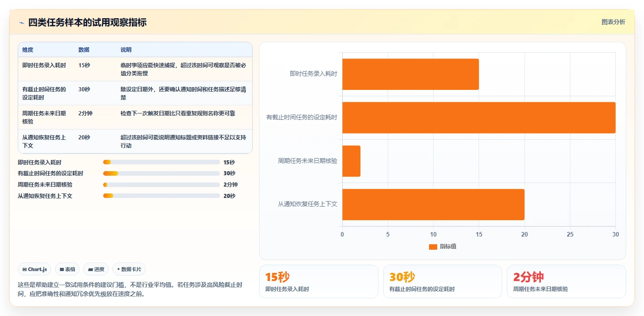Click the chart bar for 即时任务录入耗时
Image resolution: width=644 pixels, height=316 pixels.
click(410, 74)
